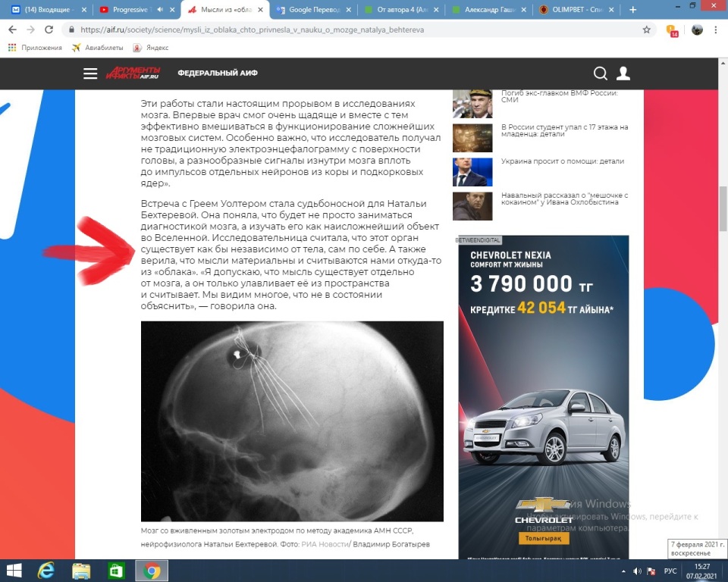Open Chrome three-dot menu
The width and height of the screenshot is (728, 582).
coord(715,30)
